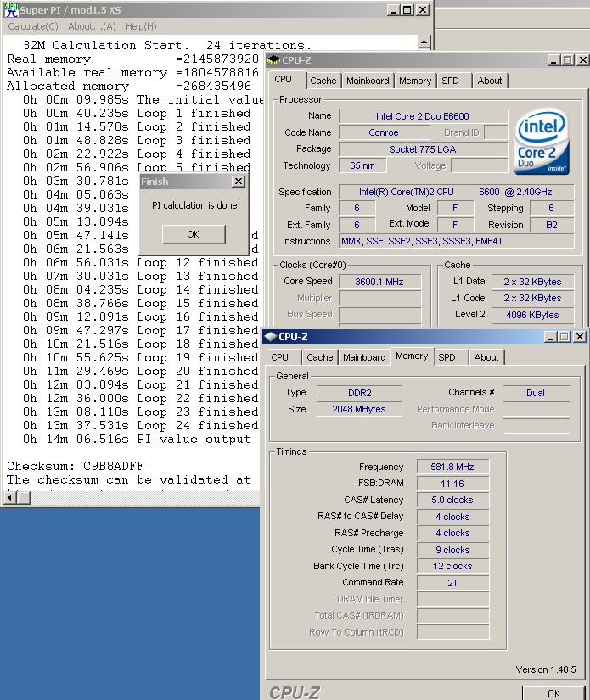The height and width of the screenshot is (700, 590).
Task: Click the Command Rate value 2T
Action: click(452, 583)
